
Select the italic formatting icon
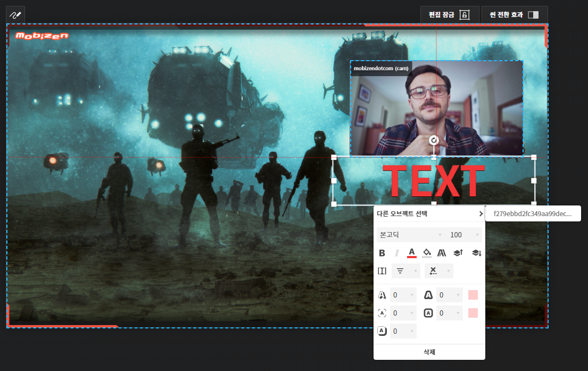click(396, 253)
